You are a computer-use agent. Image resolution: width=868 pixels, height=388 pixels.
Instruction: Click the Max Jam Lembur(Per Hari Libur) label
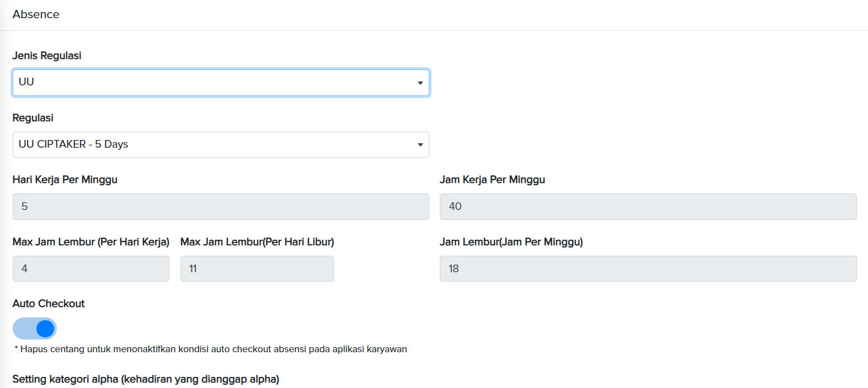[257, 242]
